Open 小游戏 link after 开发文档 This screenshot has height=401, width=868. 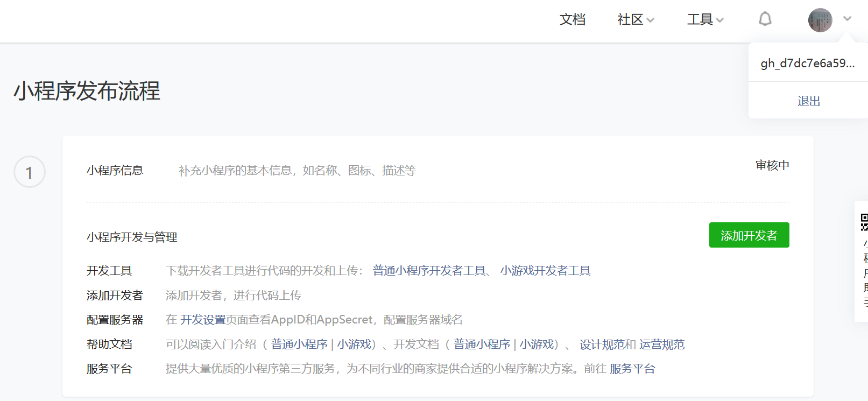tap(537, 344)
